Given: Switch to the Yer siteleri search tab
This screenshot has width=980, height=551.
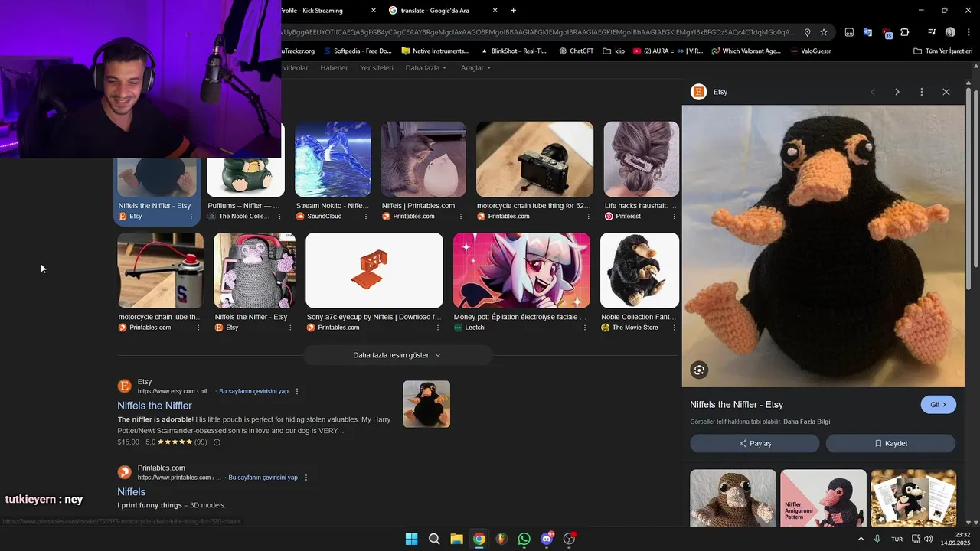Looking at the screenshot, I should [x=377, y=68].
